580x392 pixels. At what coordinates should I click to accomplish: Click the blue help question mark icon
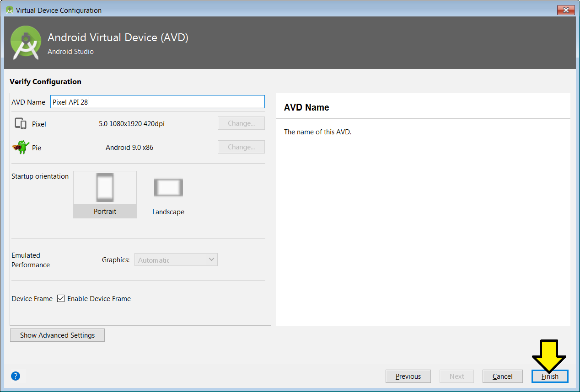pyautogui.click(x=16, y=376)
